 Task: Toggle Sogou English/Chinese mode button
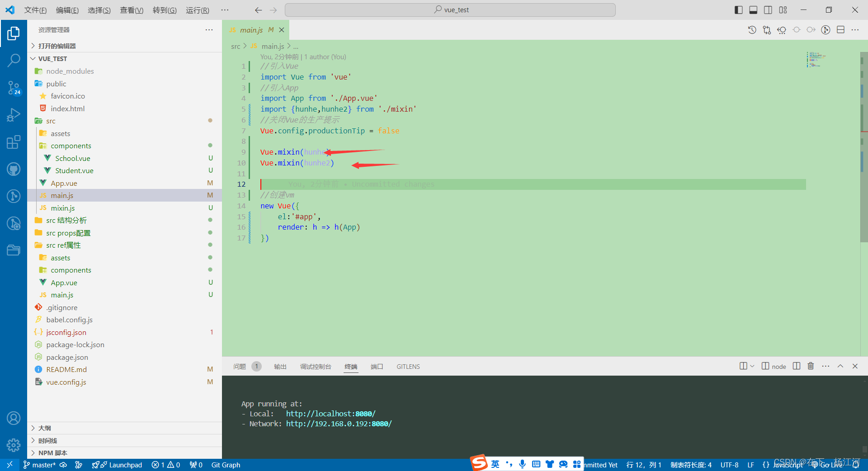click(x=495, y=464)
